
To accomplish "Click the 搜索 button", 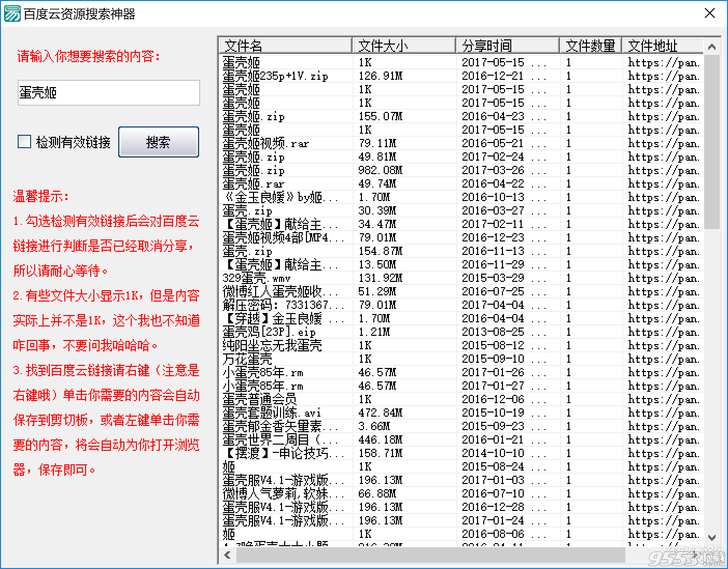I will click(159, 142).
